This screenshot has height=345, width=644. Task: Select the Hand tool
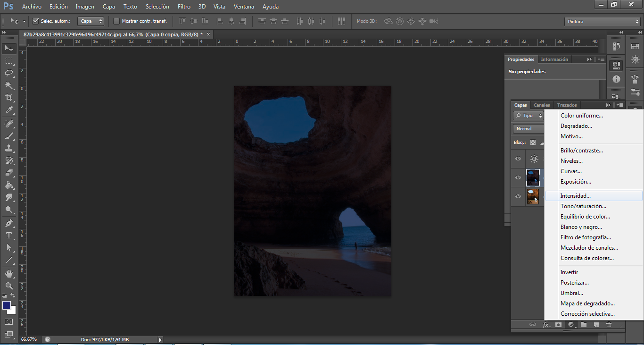(9, 273)
